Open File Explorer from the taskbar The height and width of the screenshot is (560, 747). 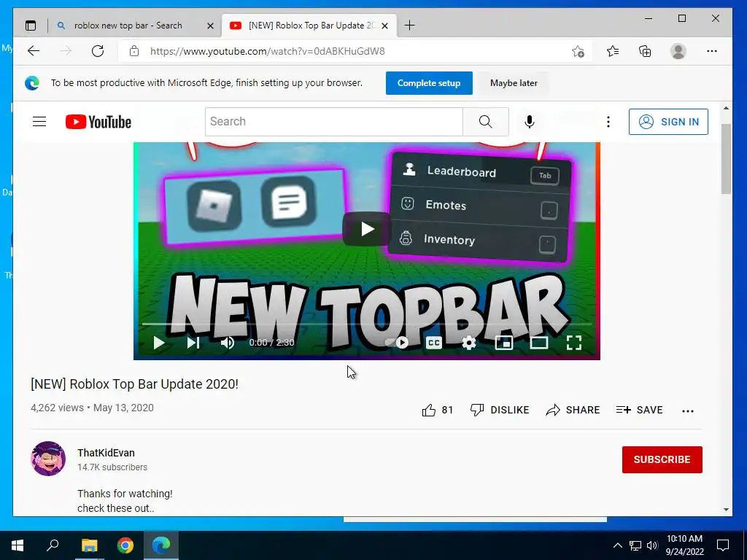(89, 545)
